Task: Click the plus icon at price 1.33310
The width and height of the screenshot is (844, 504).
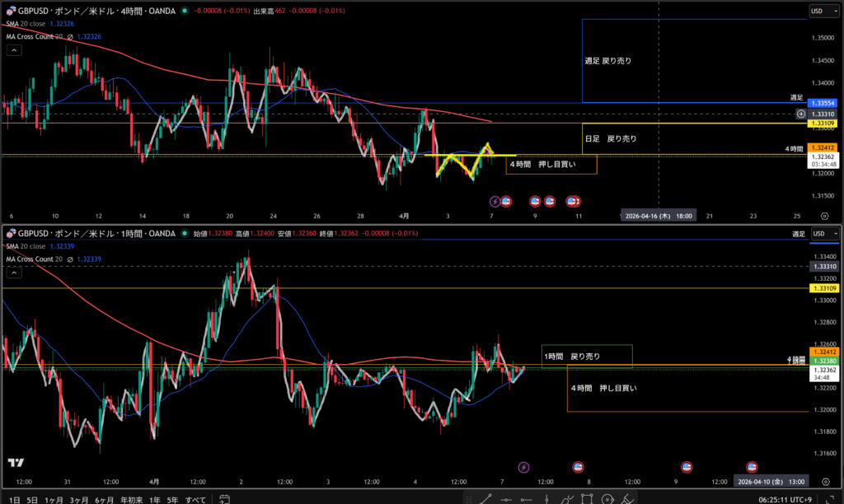Action: pos(800,113)
